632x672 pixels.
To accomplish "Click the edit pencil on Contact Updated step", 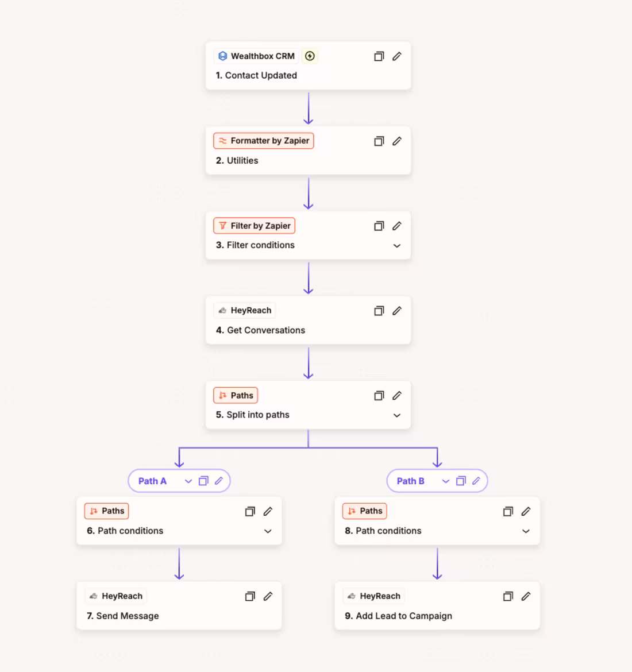I will [397, 56].
